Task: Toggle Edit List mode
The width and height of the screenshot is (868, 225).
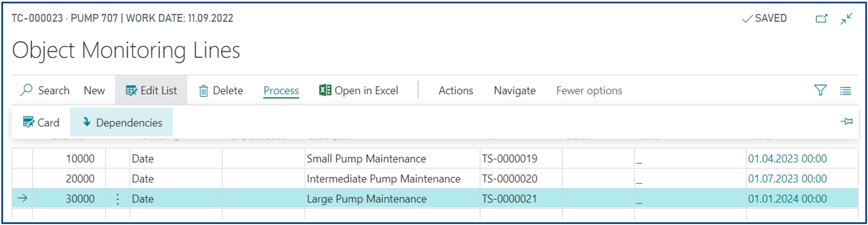Action: click(x=151, y=90)
